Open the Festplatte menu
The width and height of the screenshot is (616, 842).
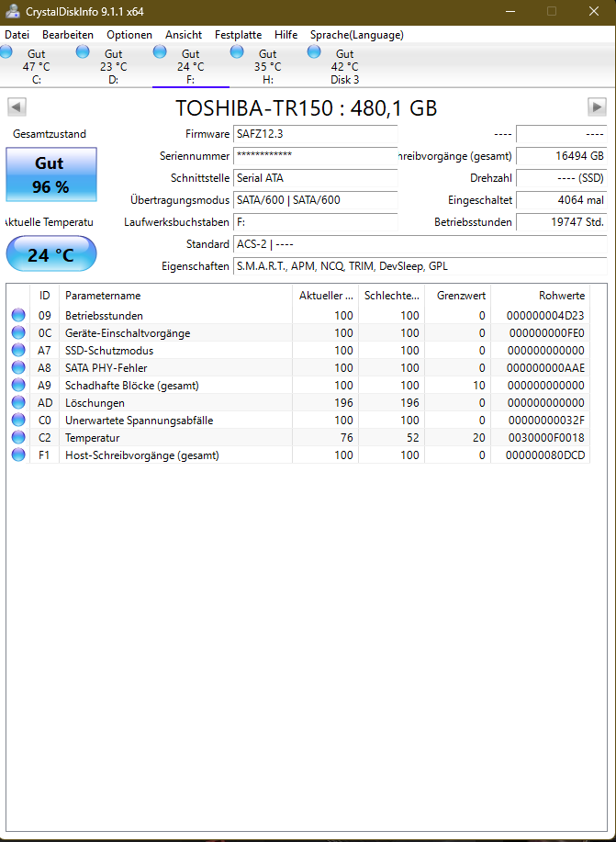(x=238, y=35)
